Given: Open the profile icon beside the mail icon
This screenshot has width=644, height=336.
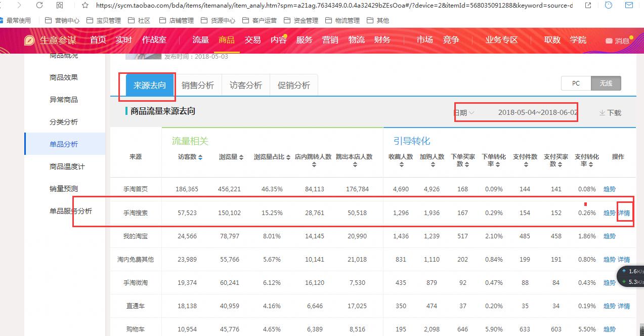Looking at the screenshot, I should 609,6.
